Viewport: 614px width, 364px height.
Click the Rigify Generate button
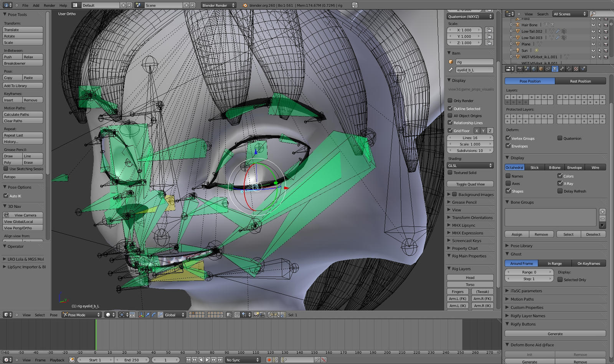click(555, 334)
